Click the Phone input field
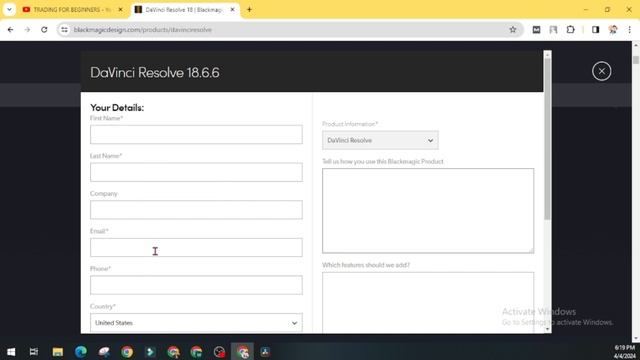Viewport: 640px width, 360px height. pyautogui.click(x=196, y=285)
